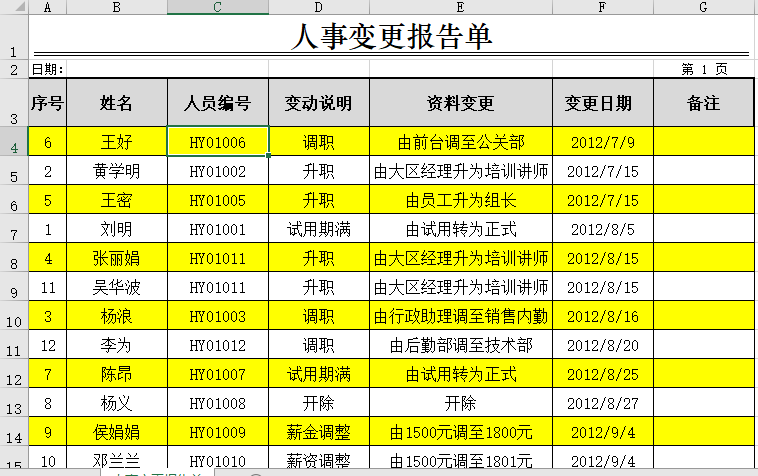Click the 资料变更 header cell

point(460,103)
